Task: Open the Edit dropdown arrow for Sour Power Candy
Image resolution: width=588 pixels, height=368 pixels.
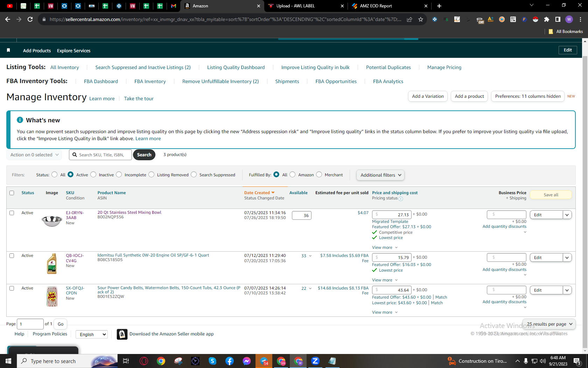Action: pyautogui.click(x=567, y=290)
